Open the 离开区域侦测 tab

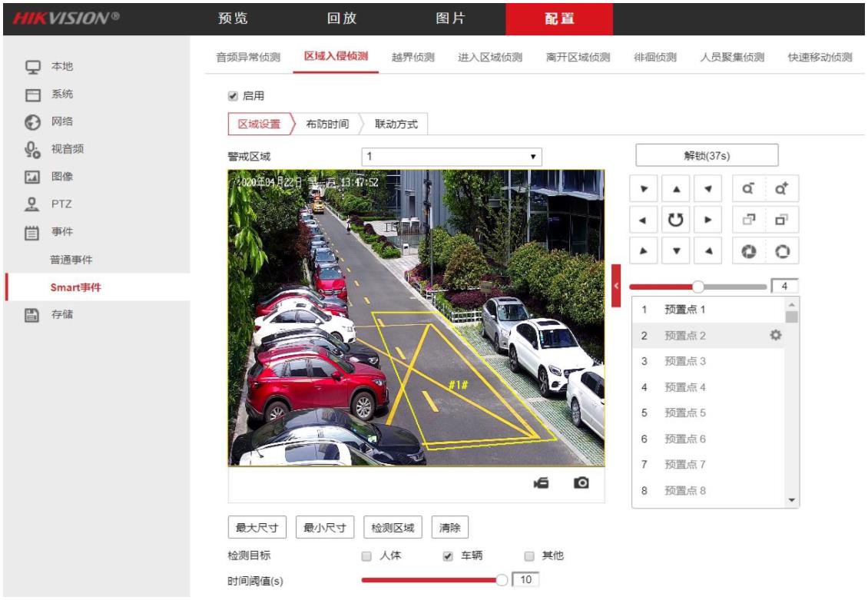pyautogui.click(x=578, y=57)
